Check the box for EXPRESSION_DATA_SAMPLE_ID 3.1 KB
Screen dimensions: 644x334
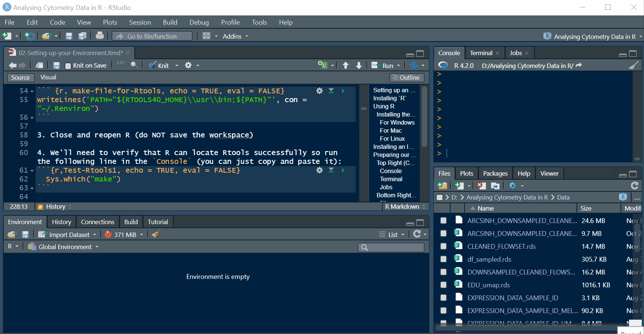(443, 298)
